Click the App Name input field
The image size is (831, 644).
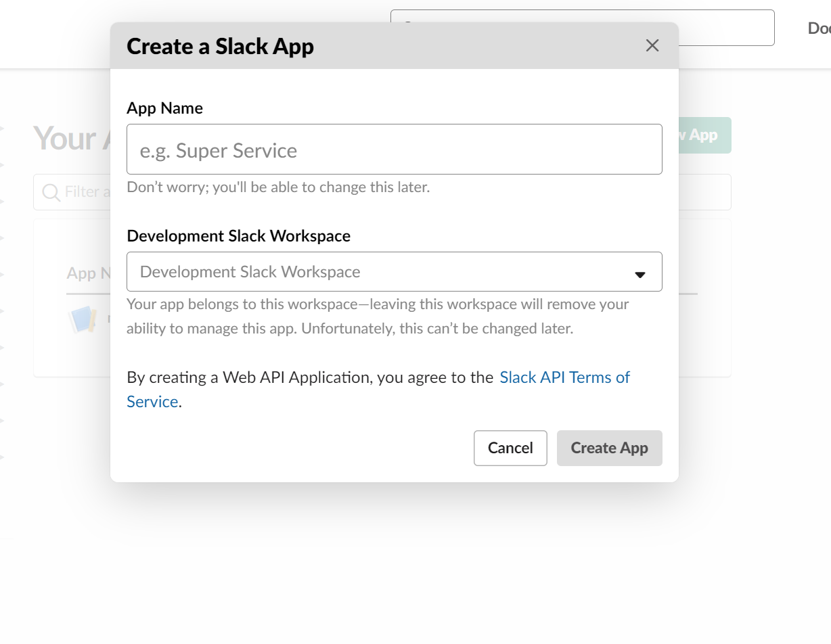pyautogui.click(x=394, y=149)
